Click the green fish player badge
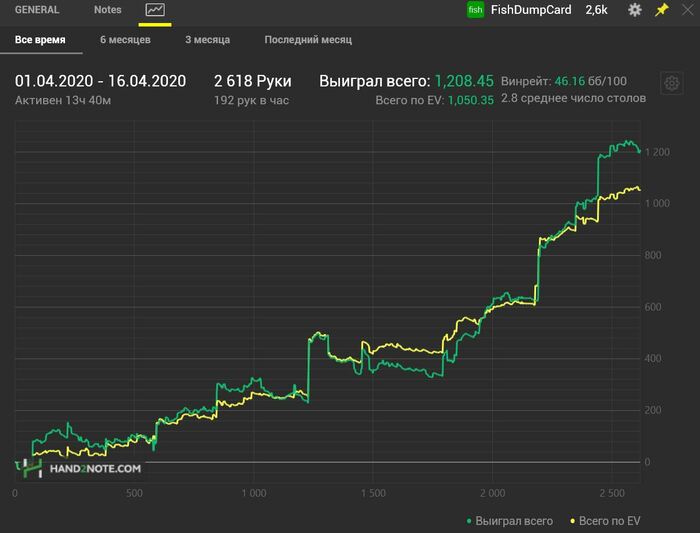Viewport: 700px width, 533px height. tap(475, 10)
